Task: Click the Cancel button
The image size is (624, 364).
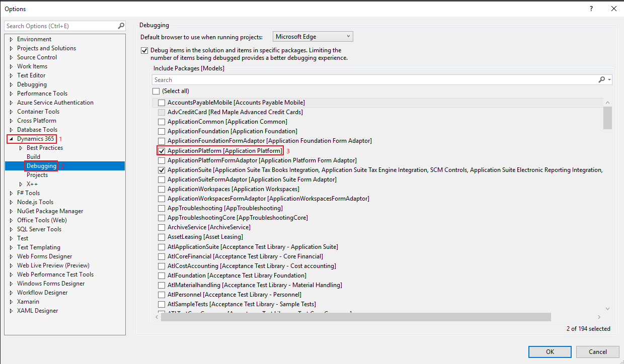Action: point(597,352)
